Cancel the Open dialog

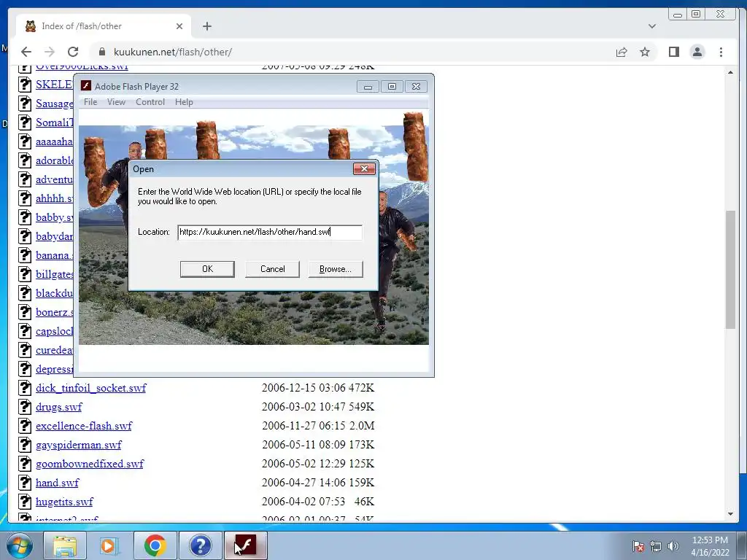(273, 269)
